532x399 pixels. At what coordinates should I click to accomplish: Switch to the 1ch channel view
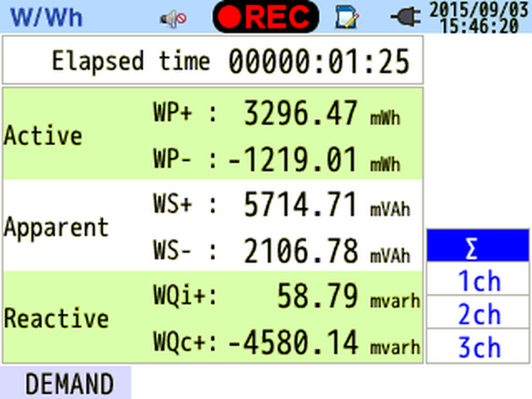click(x=478, y=278)
